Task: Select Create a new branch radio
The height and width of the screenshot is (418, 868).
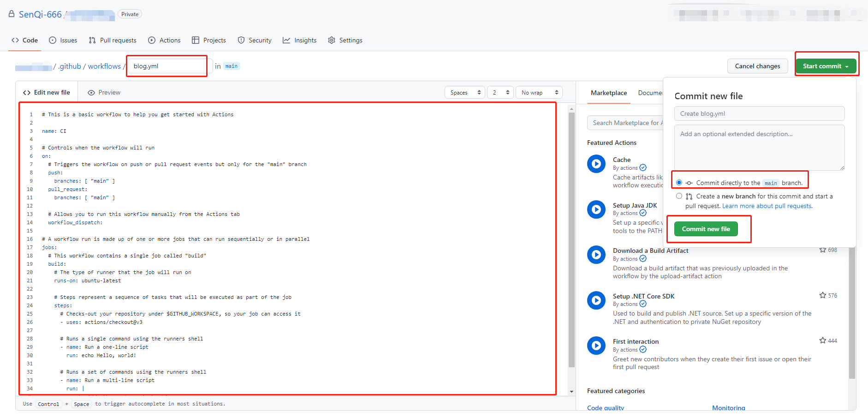Action: 679,196
